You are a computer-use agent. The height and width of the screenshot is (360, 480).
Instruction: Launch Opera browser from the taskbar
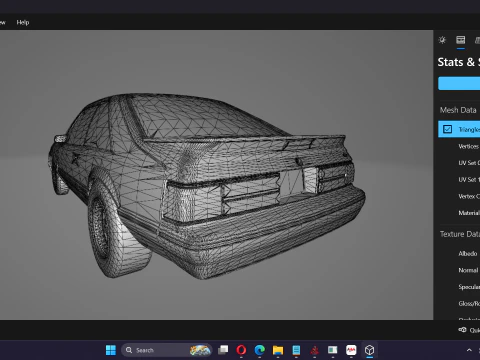[241, 350]
